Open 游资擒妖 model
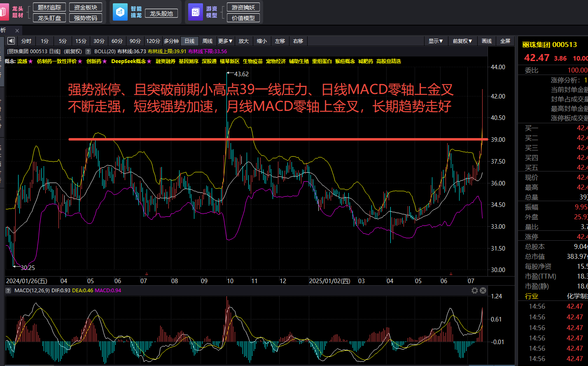The height and width of the screenshot is (366, 588). 243,7
